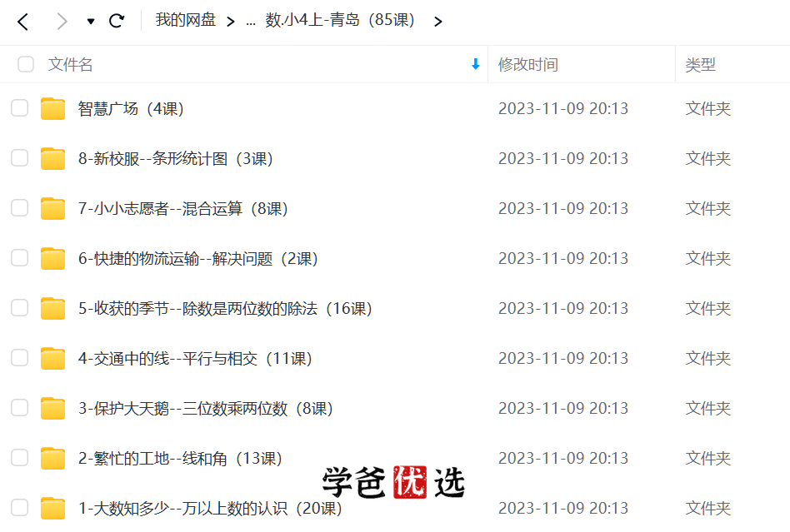This screenshot has width=790, height=532.
Task: Open folder 智慧广场（4课）by name
Action: tap(131, 109)
